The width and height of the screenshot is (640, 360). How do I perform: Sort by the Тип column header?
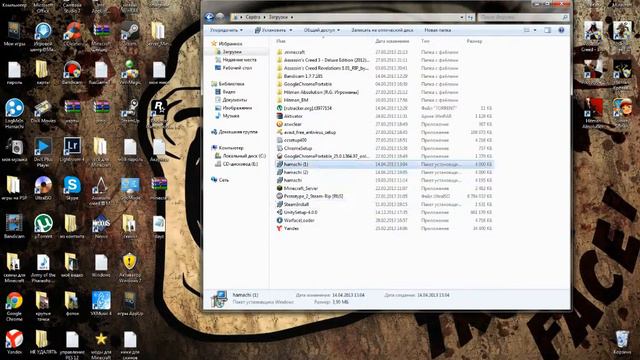425,41
